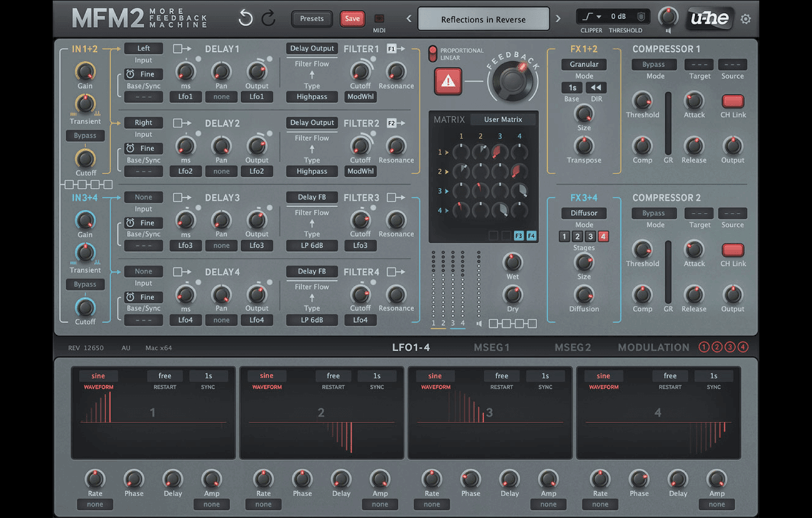Screen dimensions: 812x518
Task: Click the speaker icon beside the level meters
Action: point(479,323)
